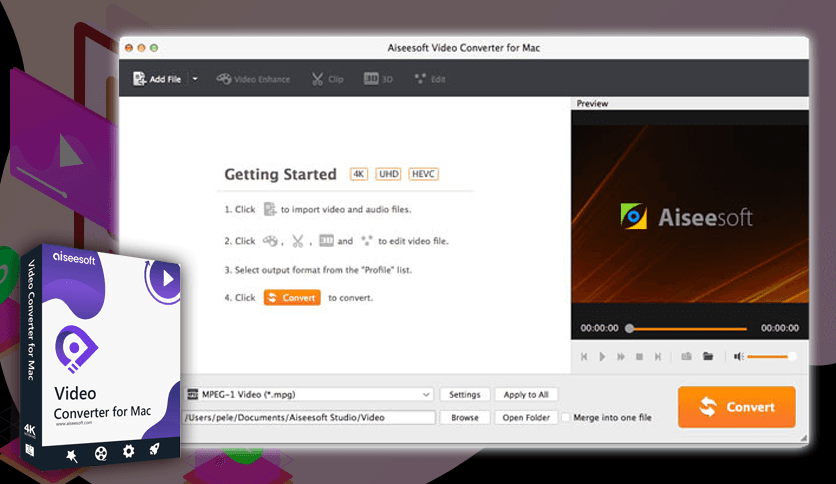Viewport: 836px width, 484px height.
Task: Click the sparkle edit icon in step 2
Action: [367, 241]
